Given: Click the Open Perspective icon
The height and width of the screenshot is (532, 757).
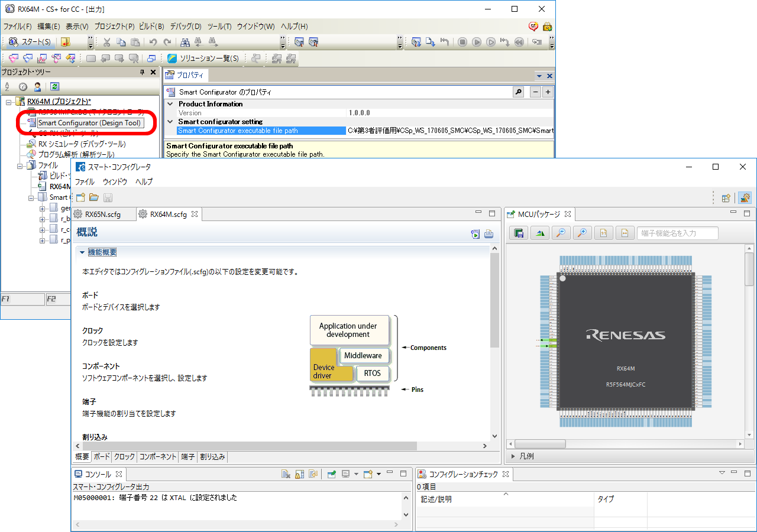Looking at the screenshot, I should tap(726, 198).
